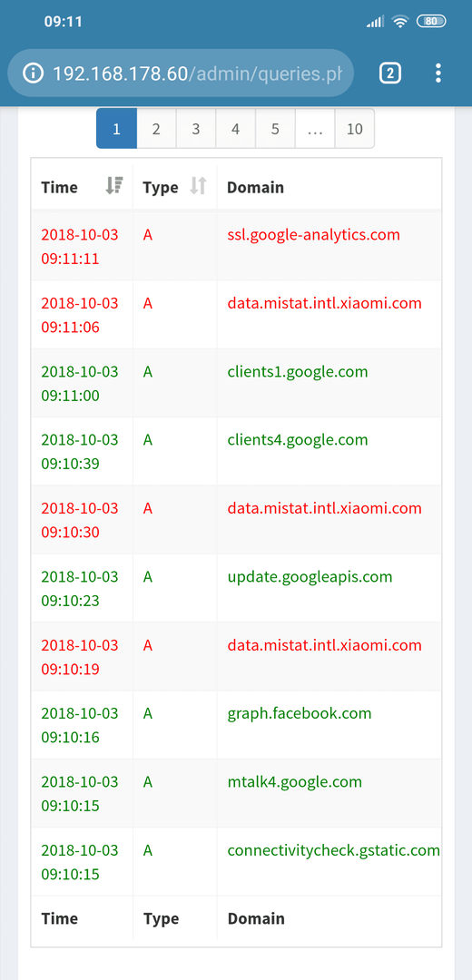This screenshot has width=472, height=980.
Task: Click the bottom Time footer header
Action: click(60, 918)
